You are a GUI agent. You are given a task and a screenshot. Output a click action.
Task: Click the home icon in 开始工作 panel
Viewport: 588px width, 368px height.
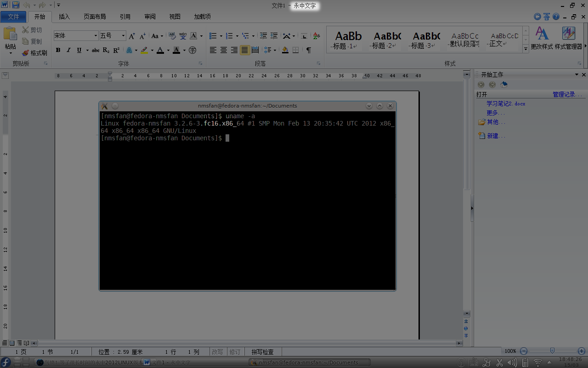(503, 85)
